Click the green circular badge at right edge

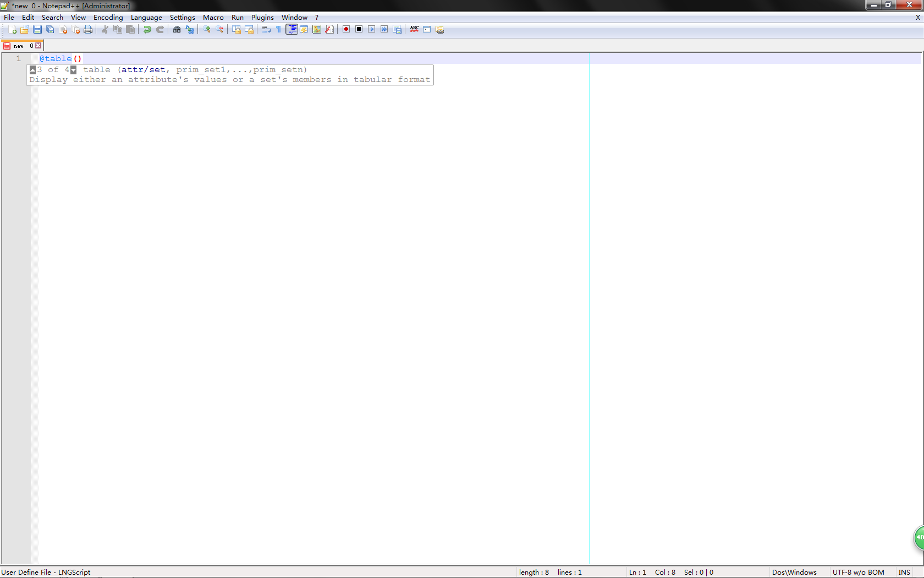pyautogui.click(x=919, y=538)
